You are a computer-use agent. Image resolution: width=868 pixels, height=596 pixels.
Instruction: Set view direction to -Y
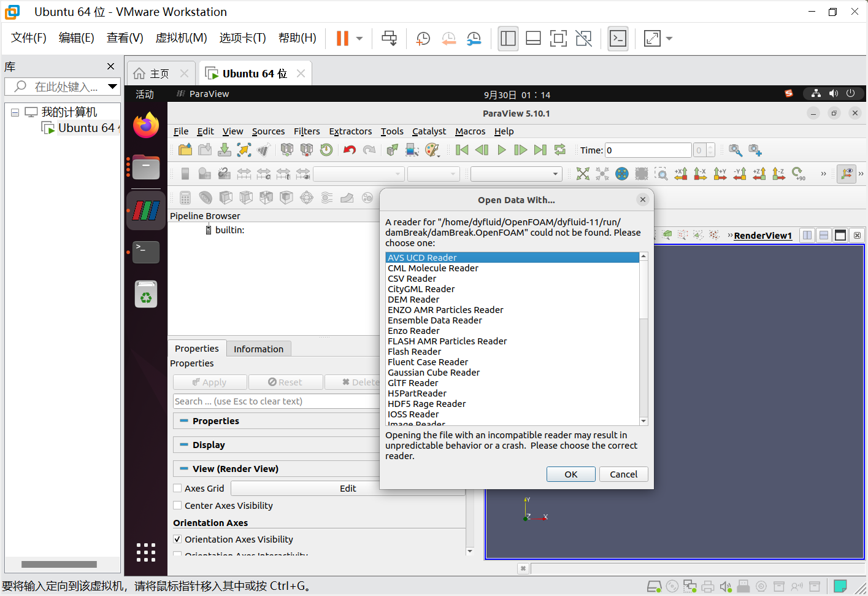tap(740, 174)
